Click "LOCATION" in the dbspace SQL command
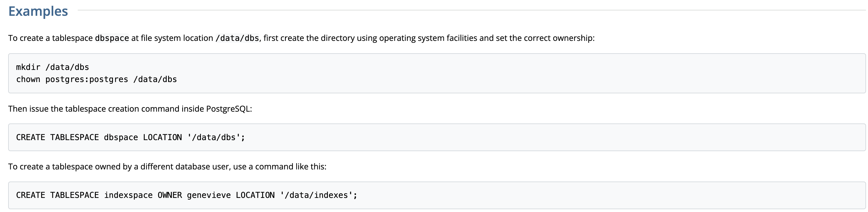Image resolution: width=868 pixels, height=212 pixels. [x=162, y=137]
